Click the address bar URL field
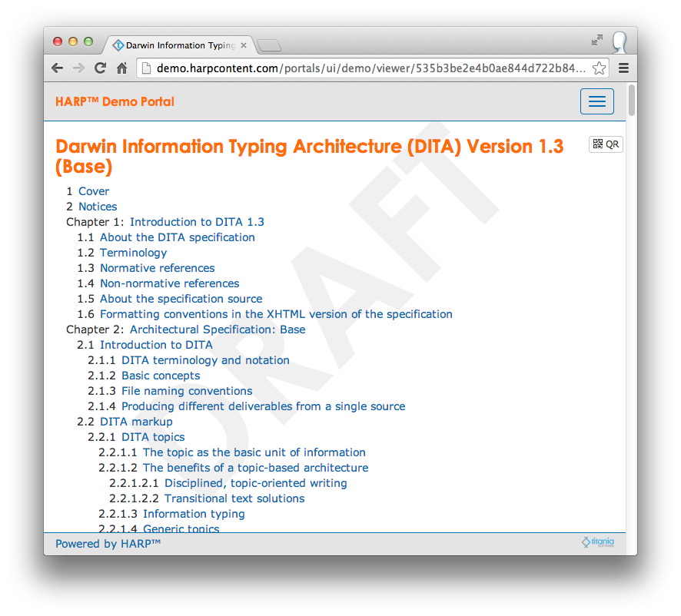The width and height of the screenshot is (681, 616). [371, 68]
